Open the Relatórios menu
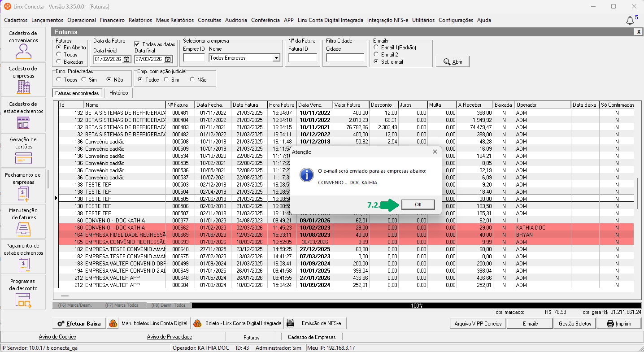This screenshot has height=352, width=644. [x=140, y=20]
